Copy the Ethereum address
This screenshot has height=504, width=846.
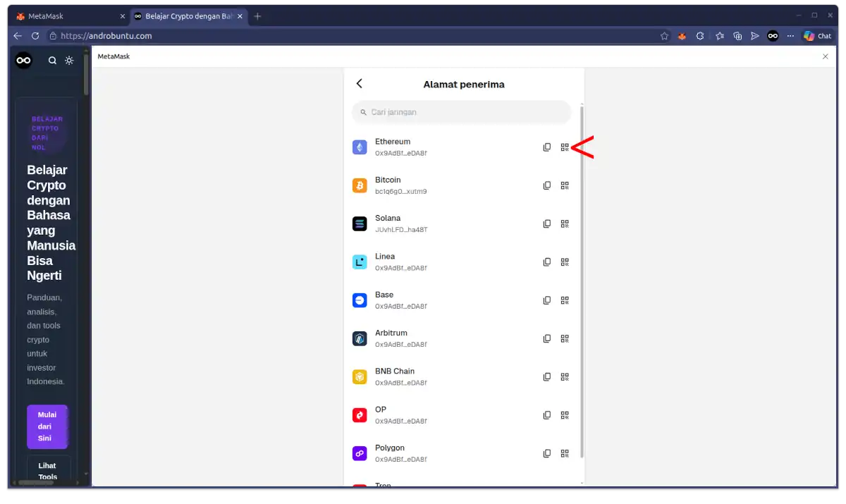(x=546, y=147)
